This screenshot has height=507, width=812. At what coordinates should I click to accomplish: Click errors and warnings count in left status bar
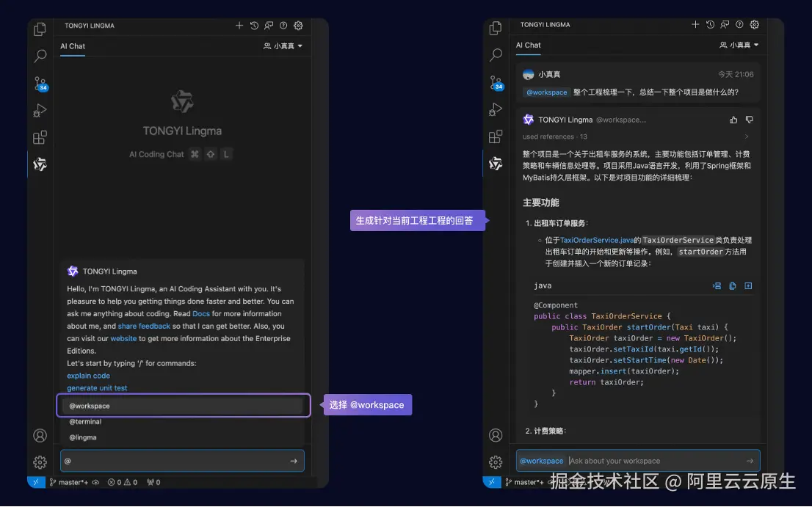[x=123, y=482]
